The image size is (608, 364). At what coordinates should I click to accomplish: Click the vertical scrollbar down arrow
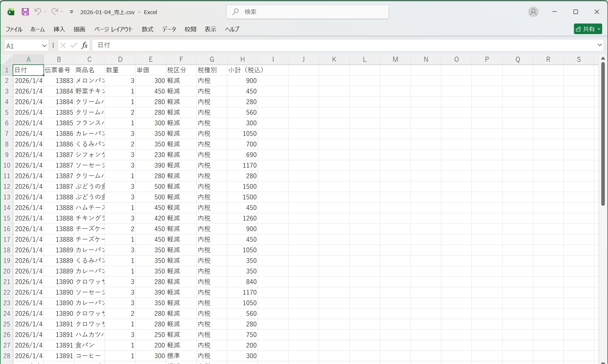[x=603, y=362]
